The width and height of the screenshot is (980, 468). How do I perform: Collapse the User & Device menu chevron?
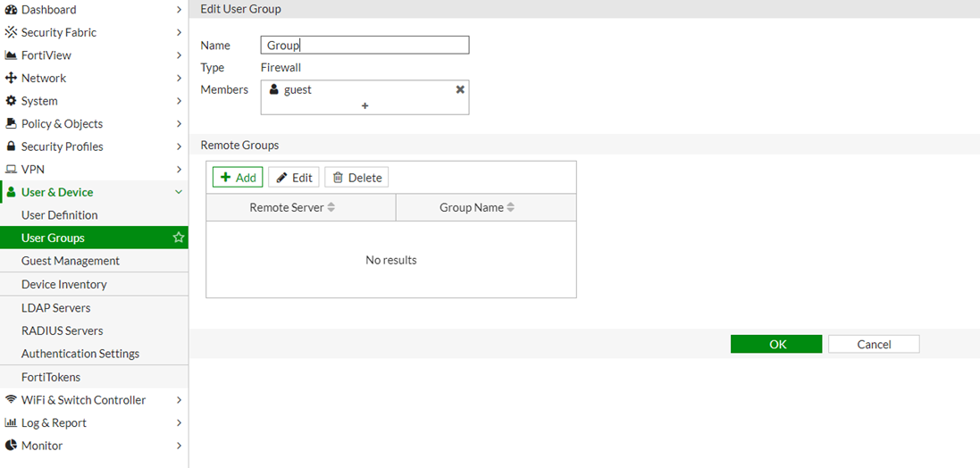pos(179,192)
